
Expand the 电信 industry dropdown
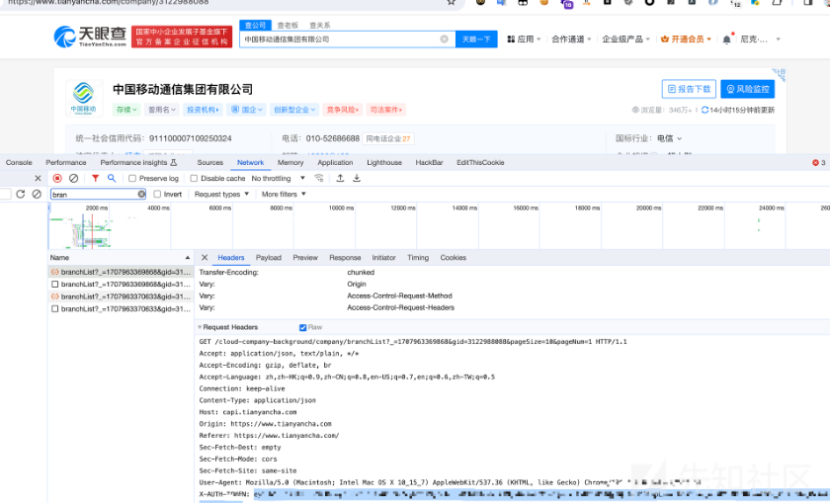pyautogui.click(x=670, y=138)
